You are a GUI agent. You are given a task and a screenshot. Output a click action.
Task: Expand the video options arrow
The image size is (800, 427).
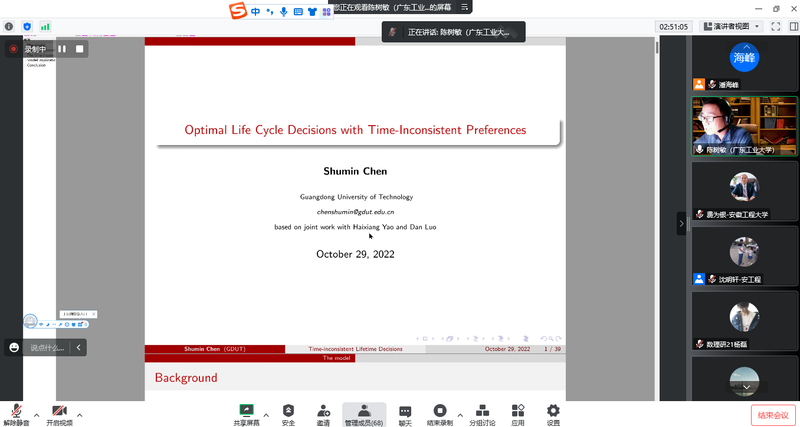tap(80, 413)
